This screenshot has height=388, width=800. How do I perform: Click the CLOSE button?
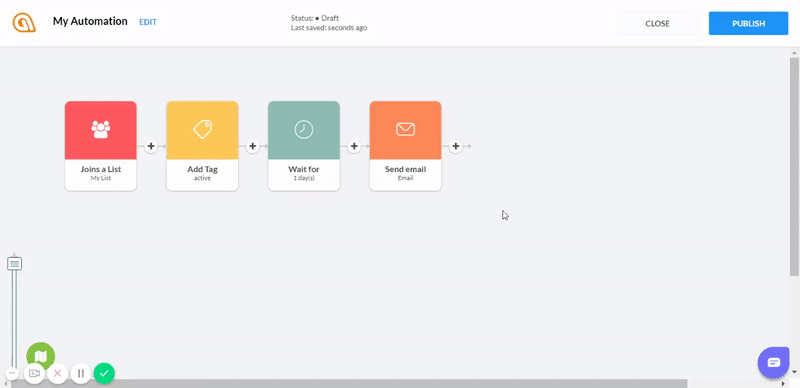pos(657,23)
